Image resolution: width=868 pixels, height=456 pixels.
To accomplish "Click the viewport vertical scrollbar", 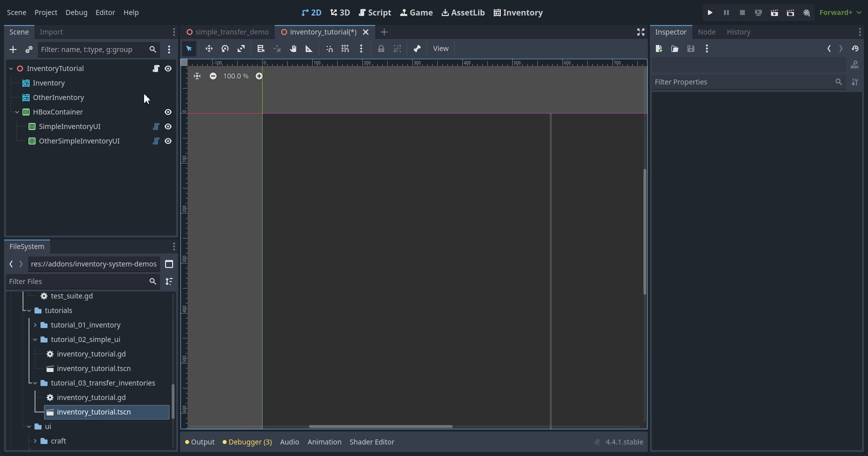I will [645, 231].
